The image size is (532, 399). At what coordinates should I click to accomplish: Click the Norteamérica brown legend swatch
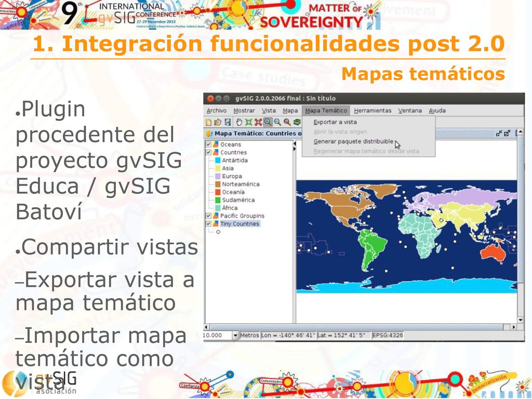(x=218, y=184)
